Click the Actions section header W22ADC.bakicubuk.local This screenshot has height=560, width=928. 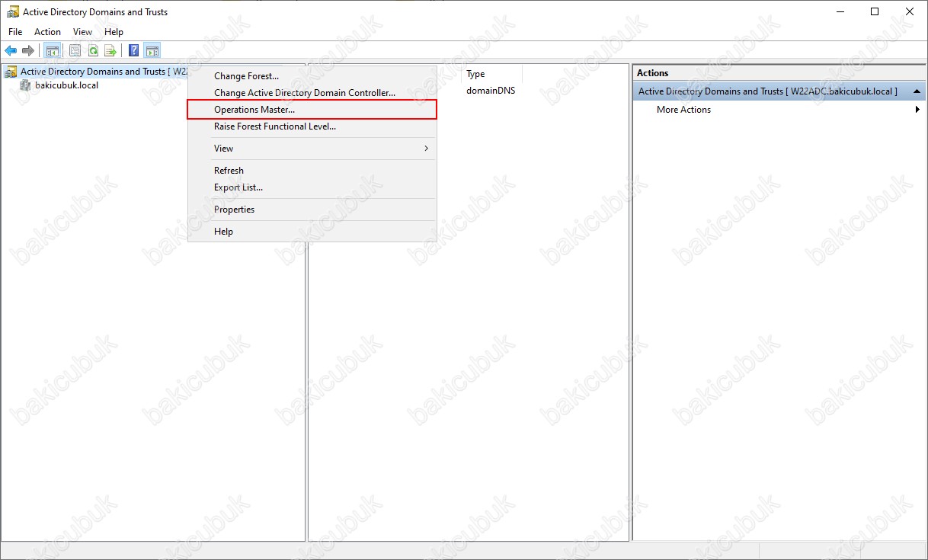tap(779, 91)
